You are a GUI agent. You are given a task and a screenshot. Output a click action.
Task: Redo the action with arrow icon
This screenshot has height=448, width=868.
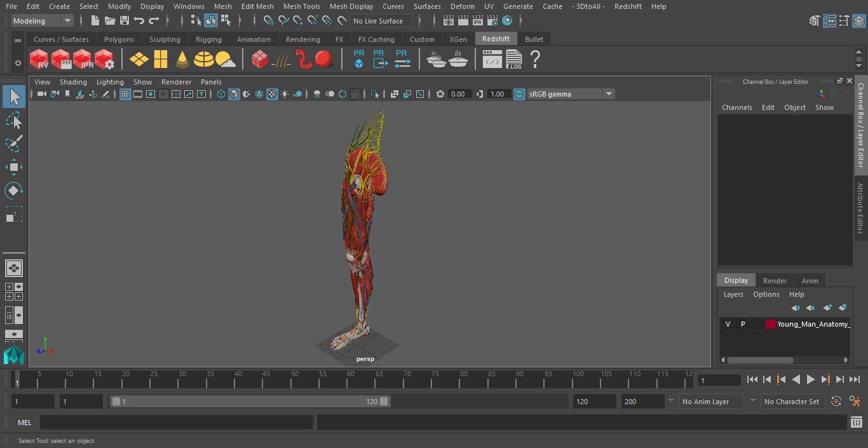pyautogui.click(x=154, y=21)
